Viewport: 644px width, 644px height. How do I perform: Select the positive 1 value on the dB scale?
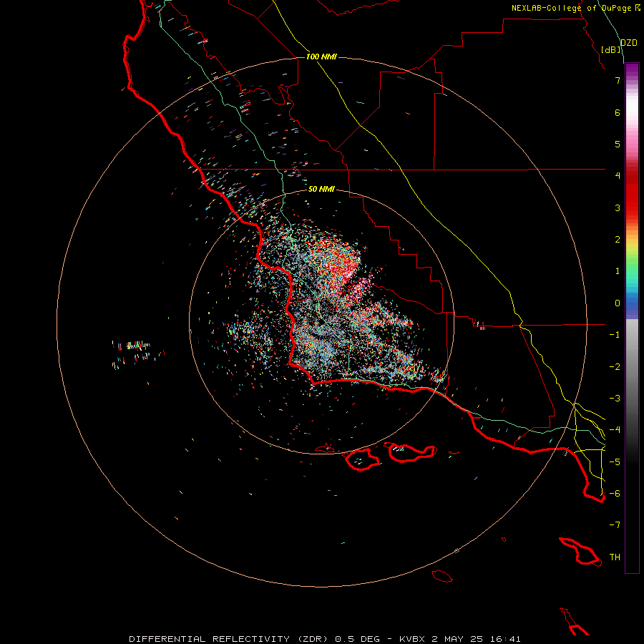(x=618, y=271)
